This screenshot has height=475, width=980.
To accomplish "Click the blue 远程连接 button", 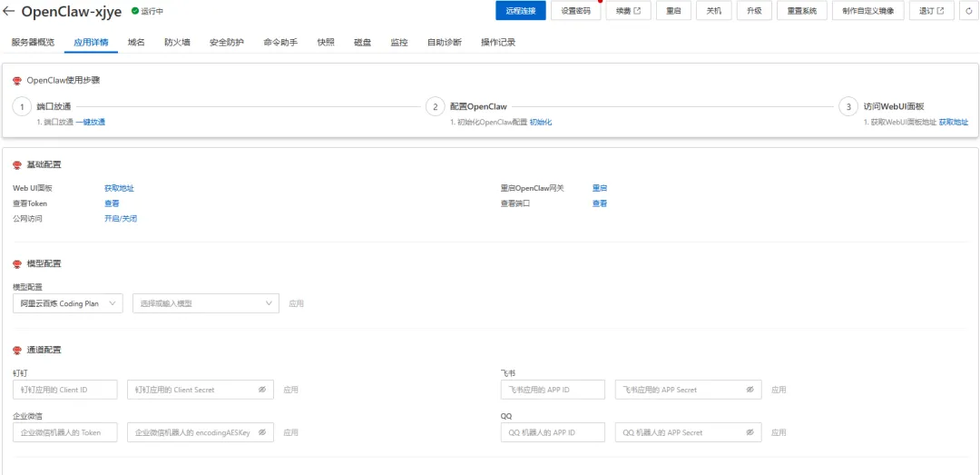I will point(521,11).
